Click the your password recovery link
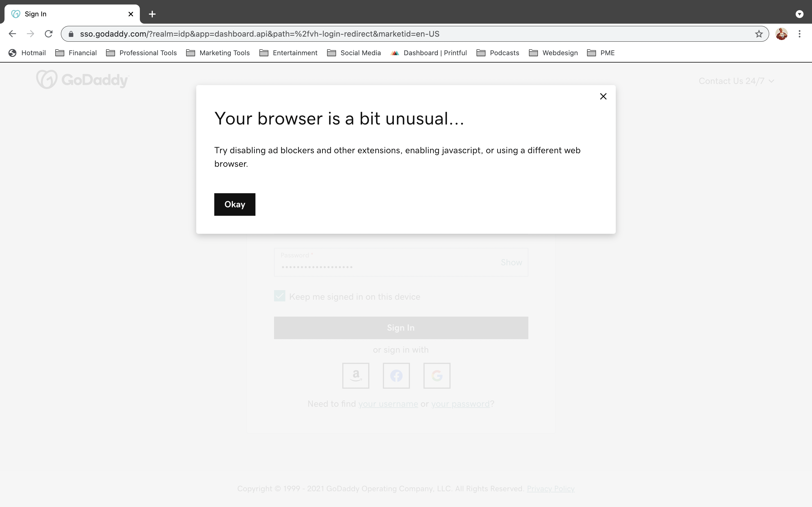The image size is (812, 507). point(461,404)
